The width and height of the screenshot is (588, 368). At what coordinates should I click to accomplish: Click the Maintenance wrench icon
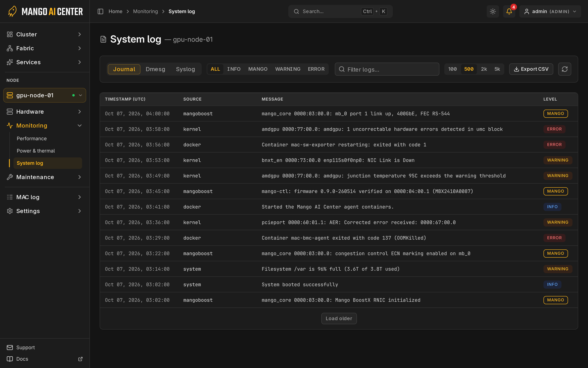click(10, 177)
